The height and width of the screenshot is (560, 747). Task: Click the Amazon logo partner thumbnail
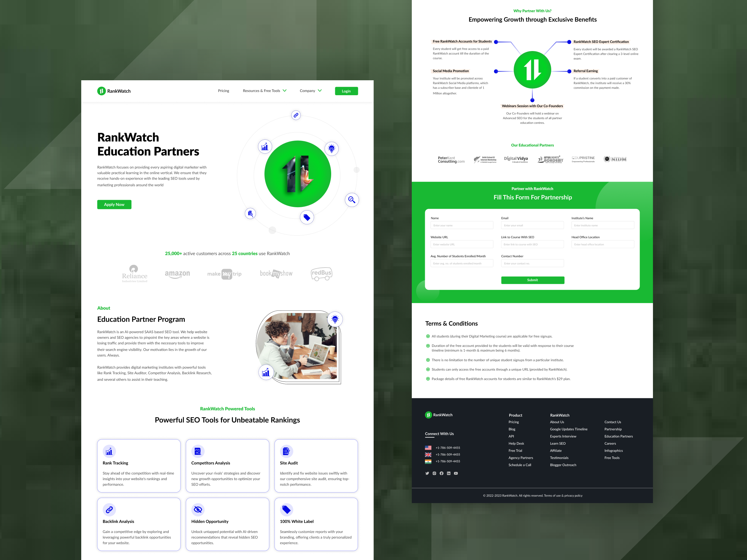(x=176, y=273)
